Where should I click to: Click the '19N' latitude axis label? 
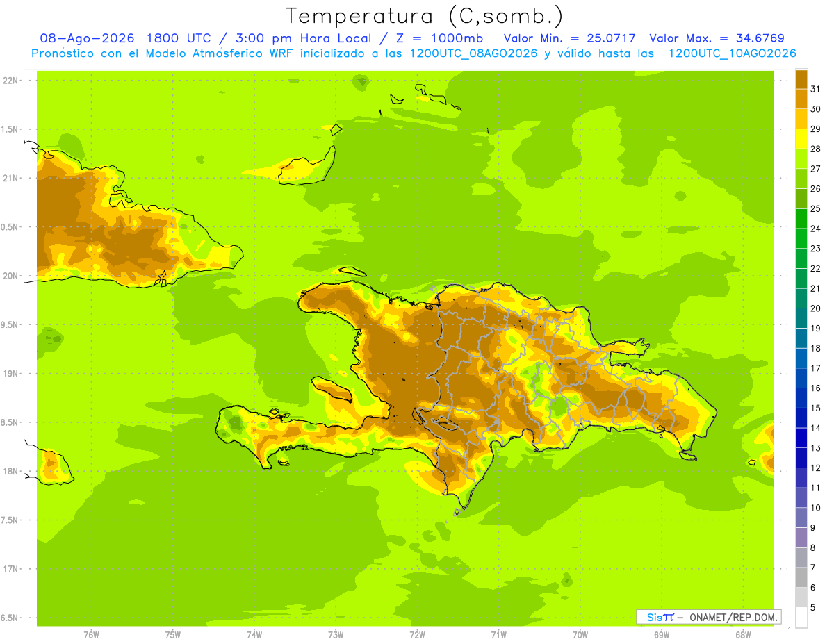pyautogui.click(x=10, y=374)
